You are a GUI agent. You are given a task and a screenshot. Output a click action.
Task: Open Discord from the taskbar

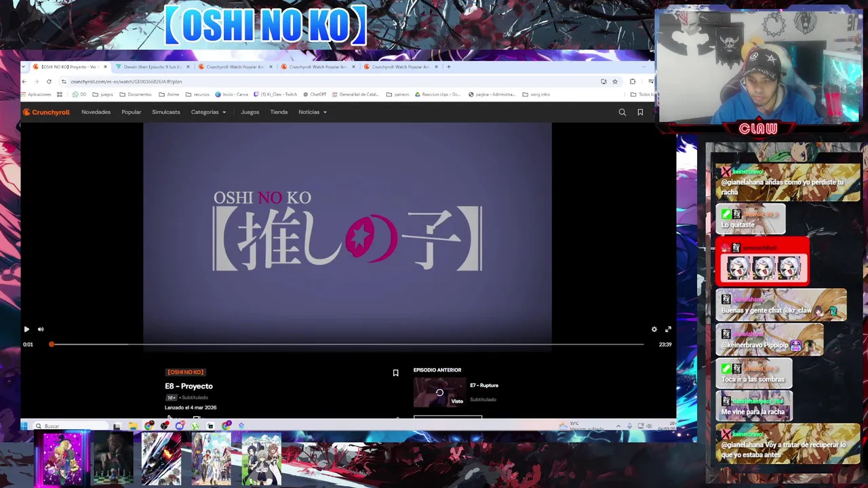(x=180, y=426)
